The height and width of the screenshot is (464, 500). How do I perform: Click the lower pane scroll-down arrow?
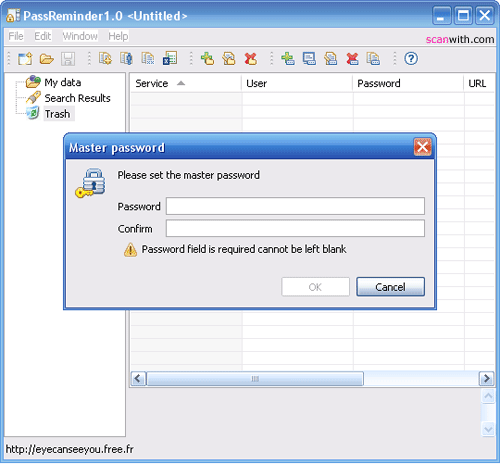[488, 429]
